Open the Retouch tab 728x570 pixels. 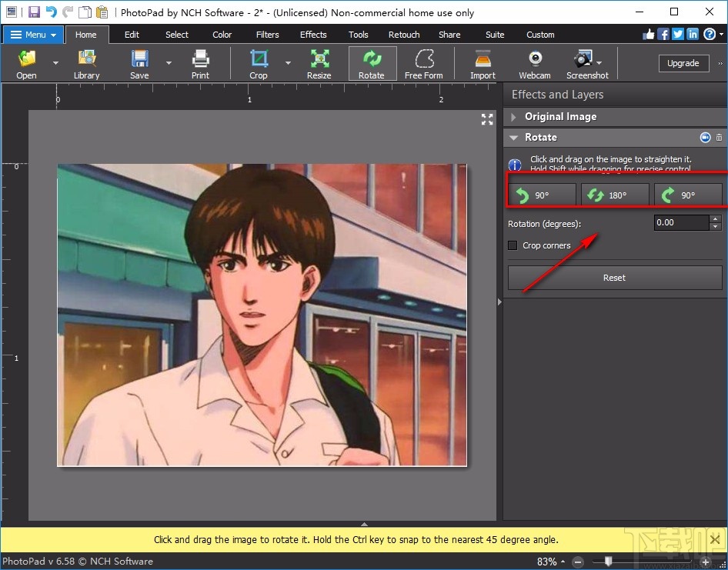(404, 35)
